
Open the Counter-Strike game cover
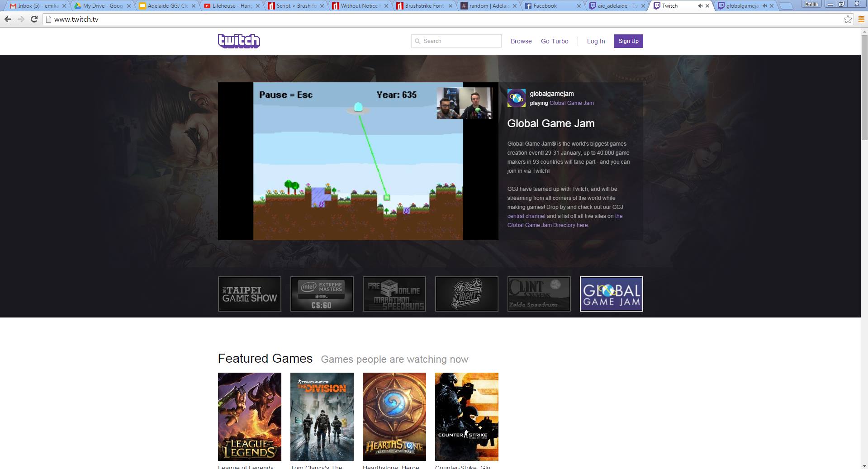[467, 417]
